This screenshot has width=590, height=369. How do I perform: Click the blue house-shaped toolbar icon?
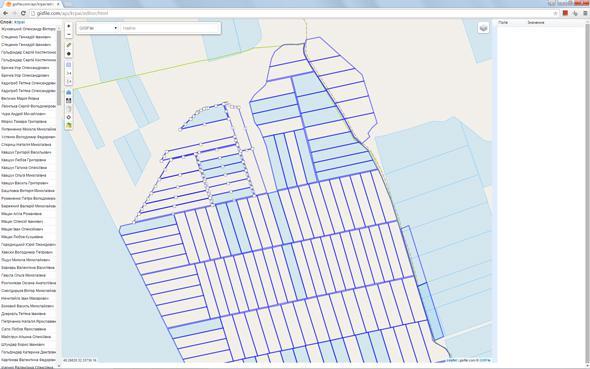point(68,92)
